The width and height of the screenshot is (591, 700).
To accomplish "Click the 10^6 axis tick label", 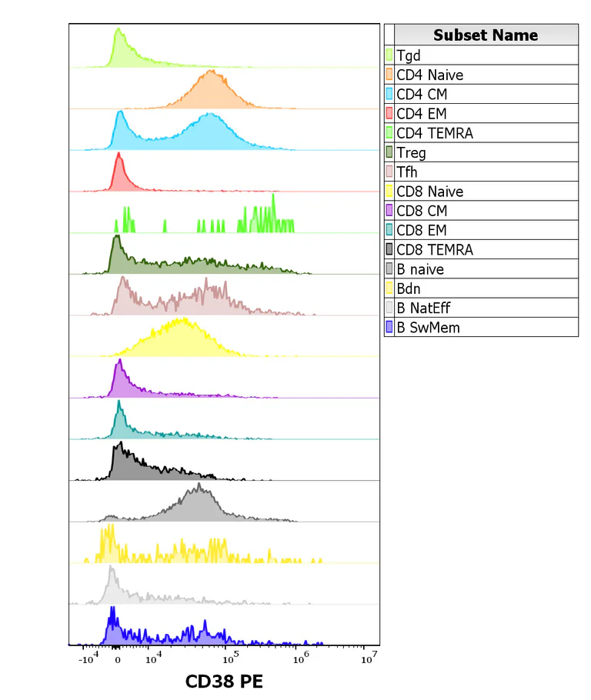I will 301,658.
